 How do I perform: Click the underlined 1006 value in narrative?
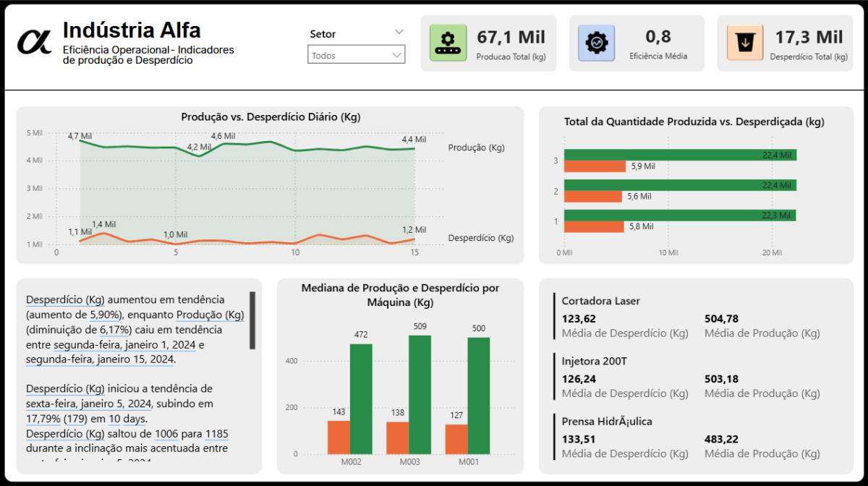point(167,434)
